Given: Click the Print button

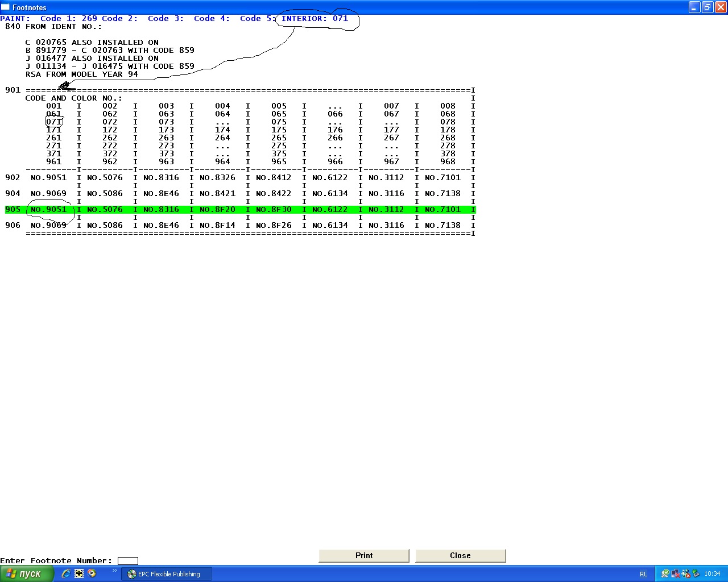Looking at the screenshot, I should 364,556.
